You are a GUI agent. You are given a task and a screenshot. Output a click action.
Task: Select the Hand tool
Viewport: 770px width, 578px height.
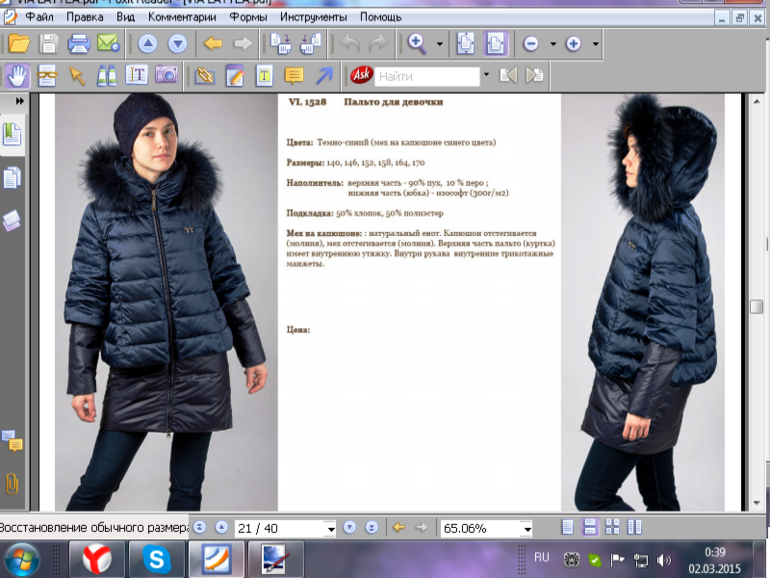pyautogui.click(x=18, y=76)
